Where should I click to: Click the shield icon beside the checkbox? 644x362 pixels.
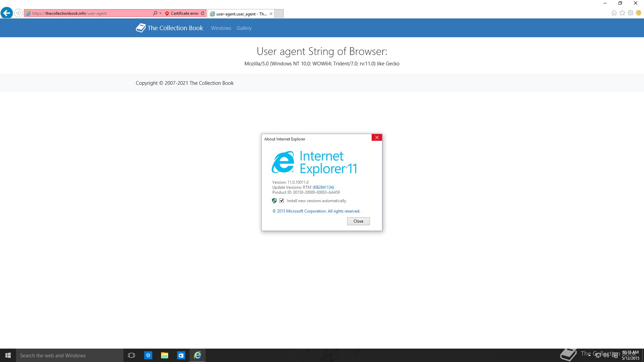click(274, 201)
